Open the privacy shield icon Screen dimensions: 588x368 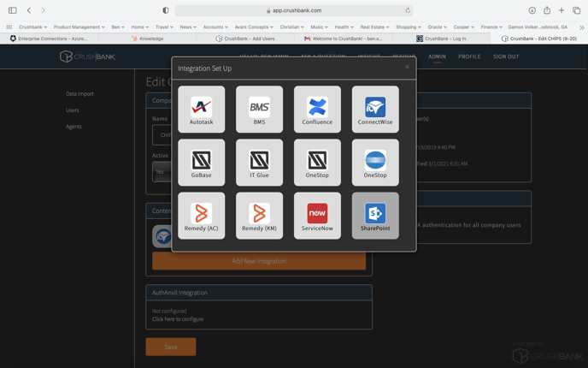166,10
